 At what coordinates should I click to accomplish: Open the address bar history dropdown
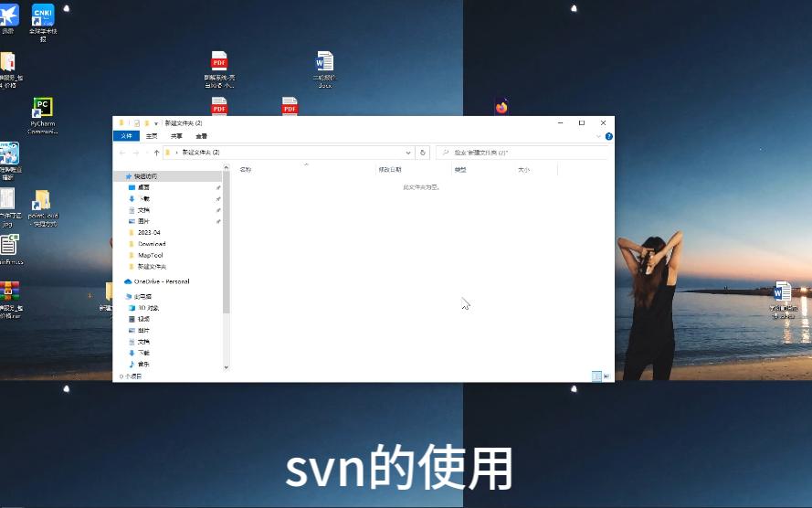[x=408, y=153]
